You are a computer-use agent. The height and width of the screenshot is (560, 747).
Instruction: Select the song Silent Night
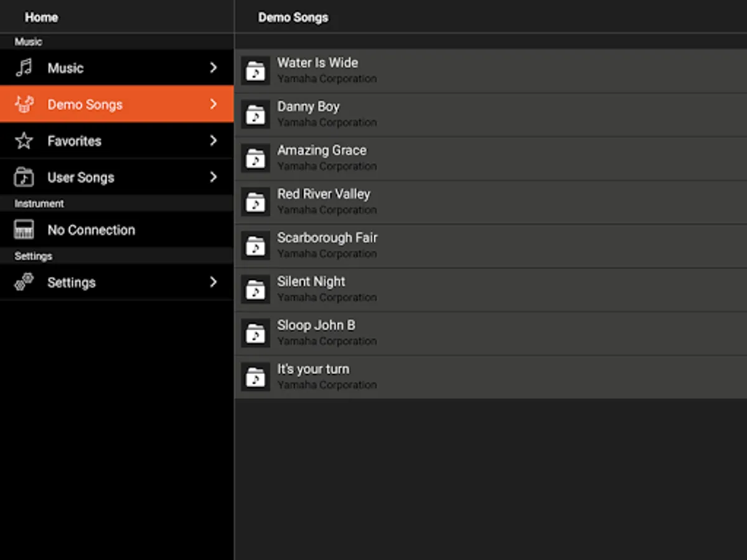pyautogui.click(x=491, y=289)
